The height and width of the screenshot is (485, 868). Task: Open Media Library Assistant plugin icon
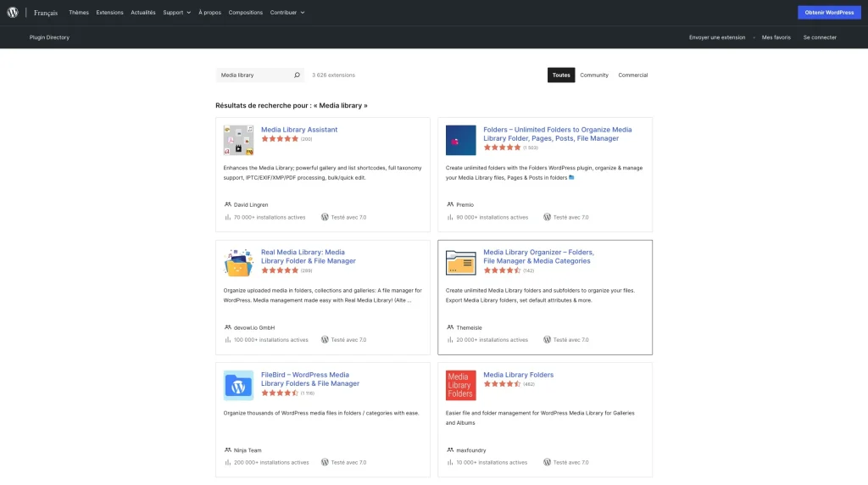(x=238, y=140)
